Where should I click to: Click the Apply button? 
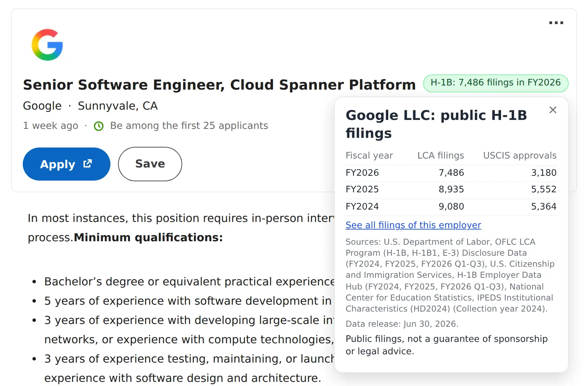(67, 164)
